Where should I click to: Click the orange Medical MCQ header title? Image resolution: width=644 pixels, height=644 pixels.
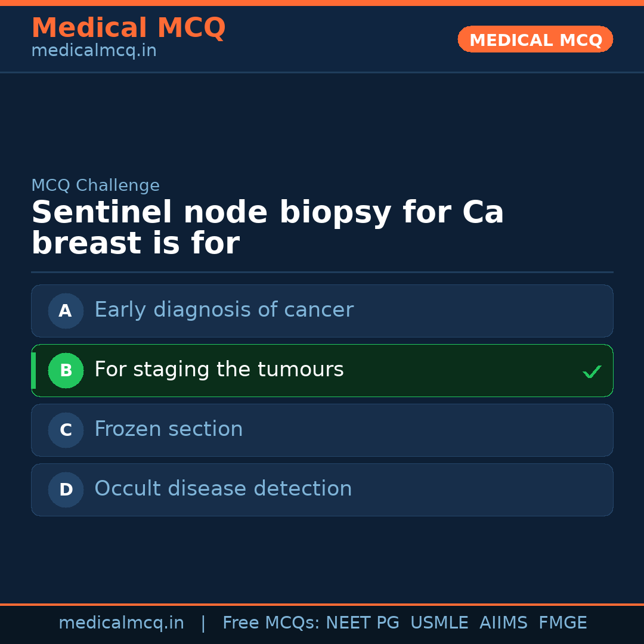pos(128,28)
